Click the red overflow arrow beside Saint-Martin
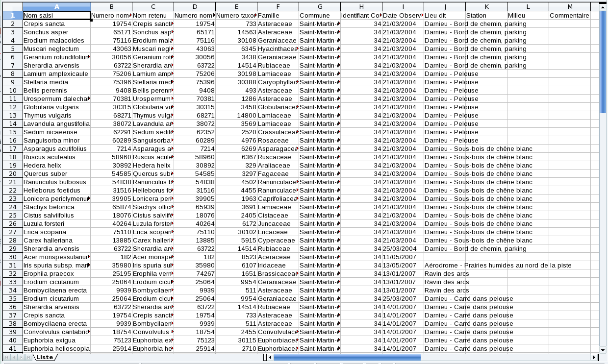Image resolution: width=608 pixels, height=364 pixels. (x=338, y=24)
